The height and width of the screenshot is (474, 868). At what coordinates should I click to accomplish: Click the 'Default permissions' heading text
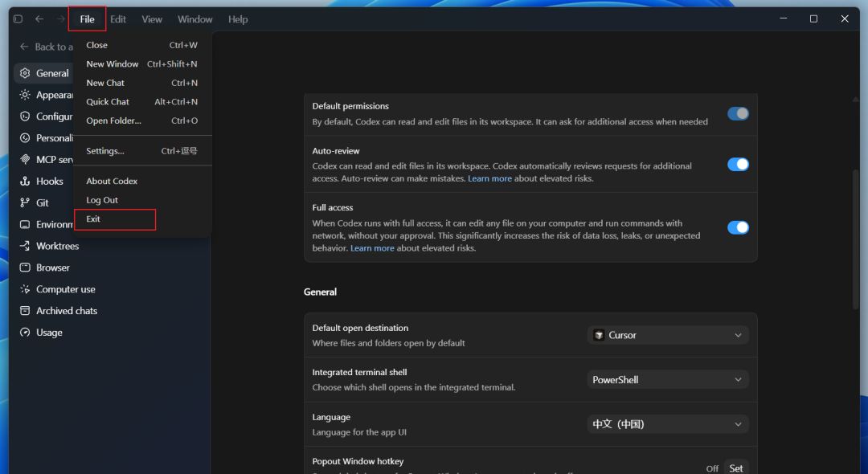click(350, 106)
